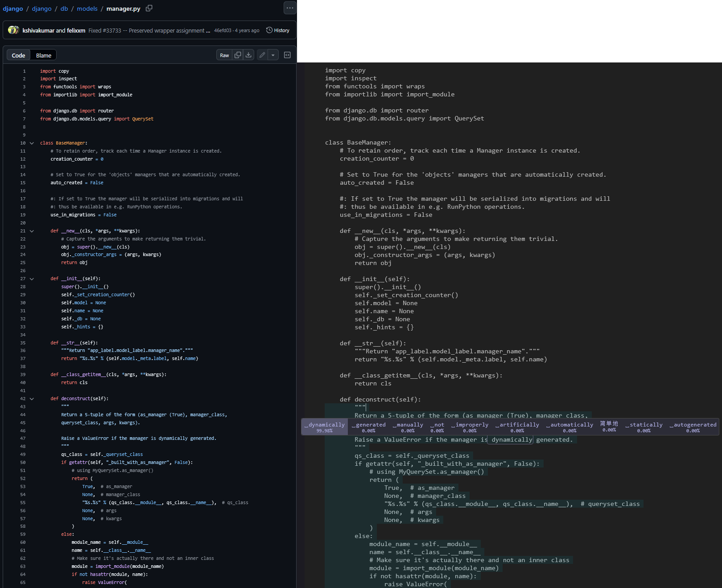Click 'QuerySet' on line 7 of GitHub code
The image size is (722, 588).
(143, 119)
